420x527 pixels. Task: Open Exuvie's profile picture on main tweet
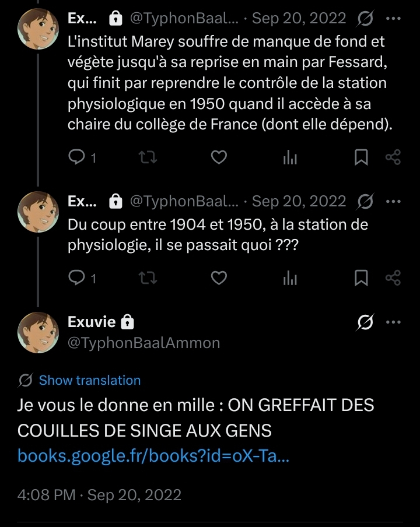[38, 332]
